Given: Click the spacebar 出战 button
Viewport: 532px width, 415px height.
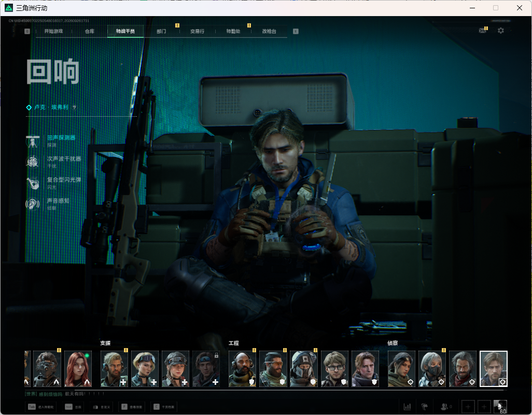Looking at the screenshot, I should [73, 407].
